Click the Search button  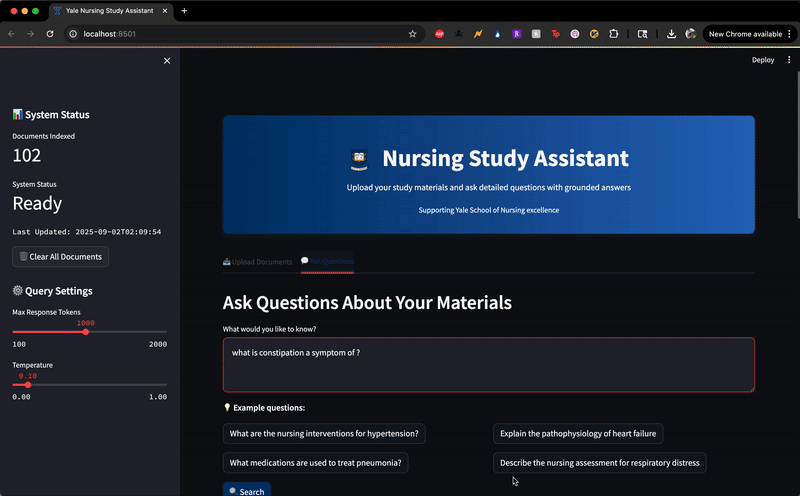click(247, 490)
